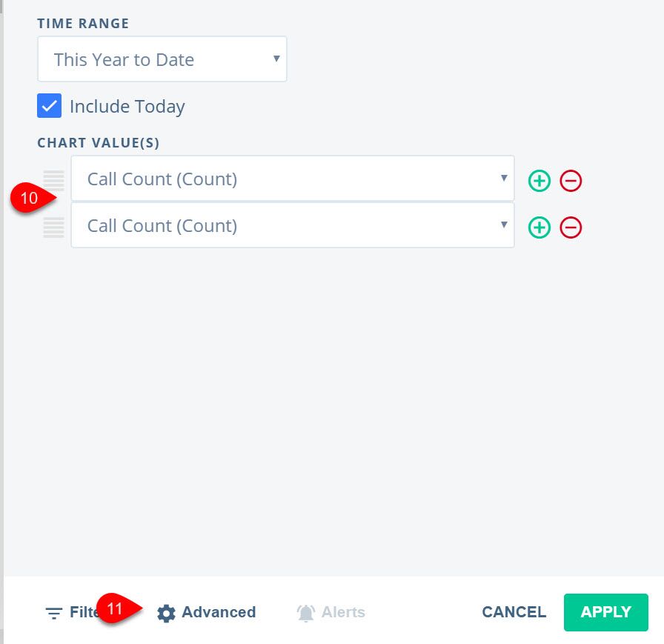Viewport: 664px width, 644px height.
Task: Switch to the Alerts text tab
Action: click(x=343, y=612)
